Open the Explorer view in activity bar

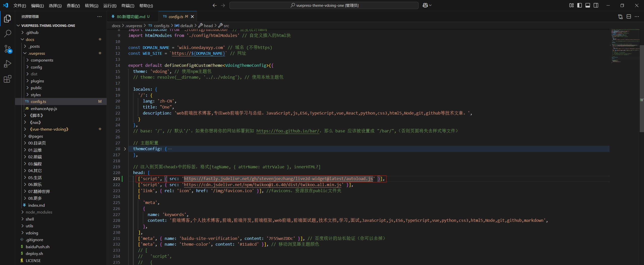coord(8,18)
